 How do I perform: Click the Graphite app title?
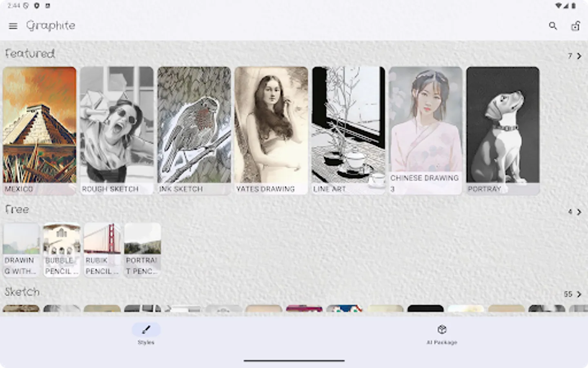click(x=51, y=26)
